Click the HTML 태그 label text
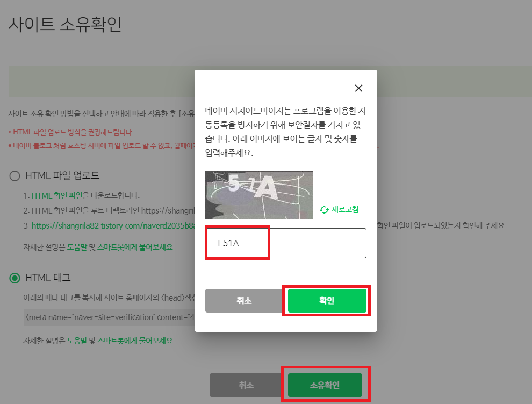This screenshot has width=532, height=404. [x=48, y=278]
